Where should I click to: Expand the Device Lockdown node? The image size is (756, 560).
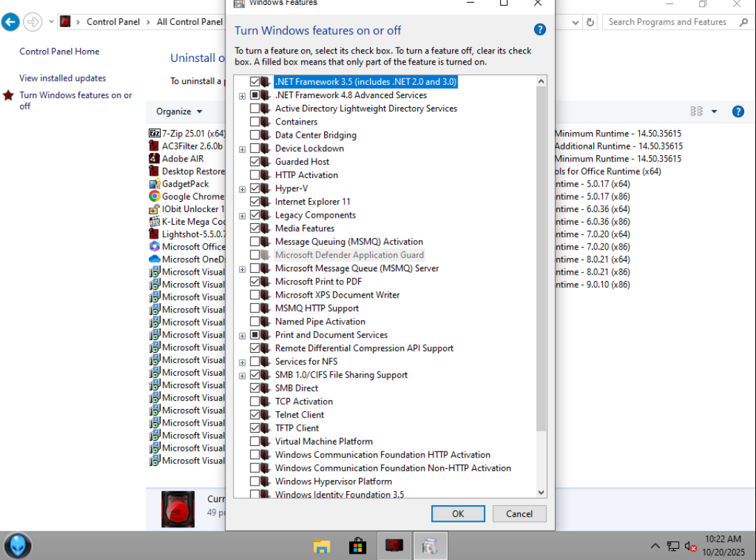pos(243,150)
